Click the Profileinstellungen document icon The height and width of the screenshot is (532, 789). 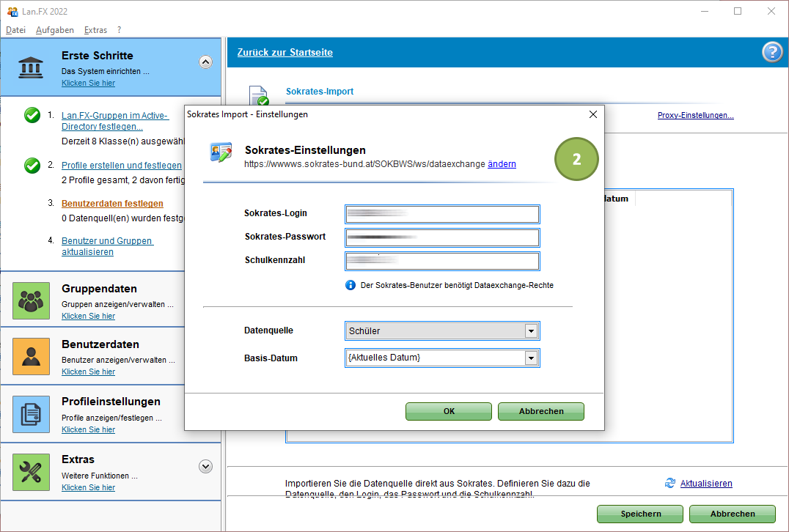coord(32,414)
